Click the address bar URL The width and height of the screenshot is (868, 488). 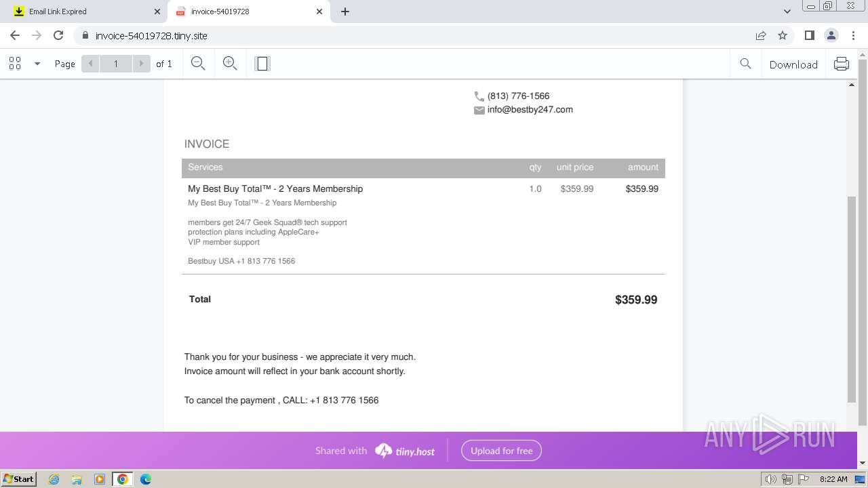[x=151, y=36]
